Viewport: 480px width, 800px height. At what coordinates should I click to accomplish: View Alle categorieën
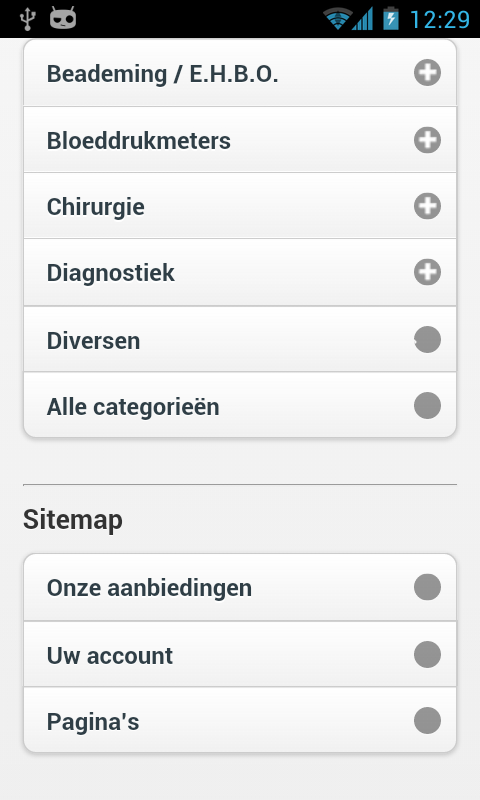(240, 405)
